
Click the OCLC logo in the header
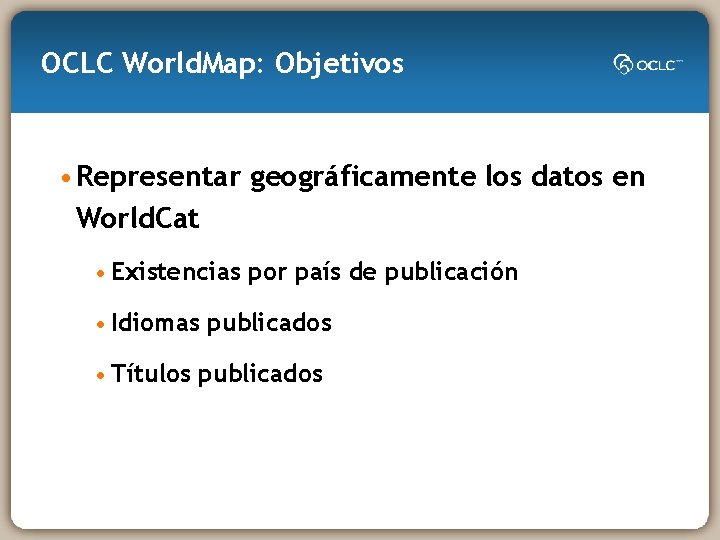[647, 64]
